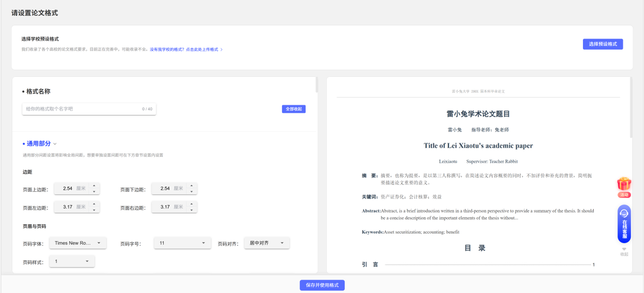Click the format name input field

tap(89, 109)
